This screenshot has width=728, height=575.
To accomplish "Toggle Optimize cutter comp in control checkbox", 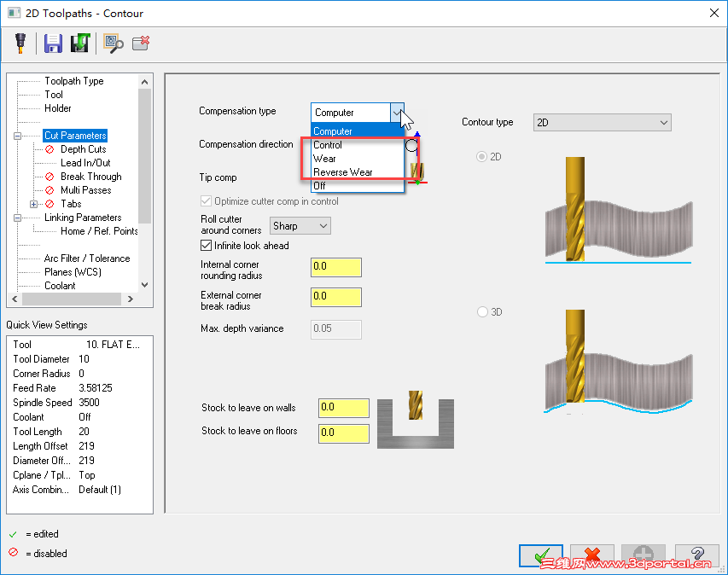I will [x=206, y=201].
